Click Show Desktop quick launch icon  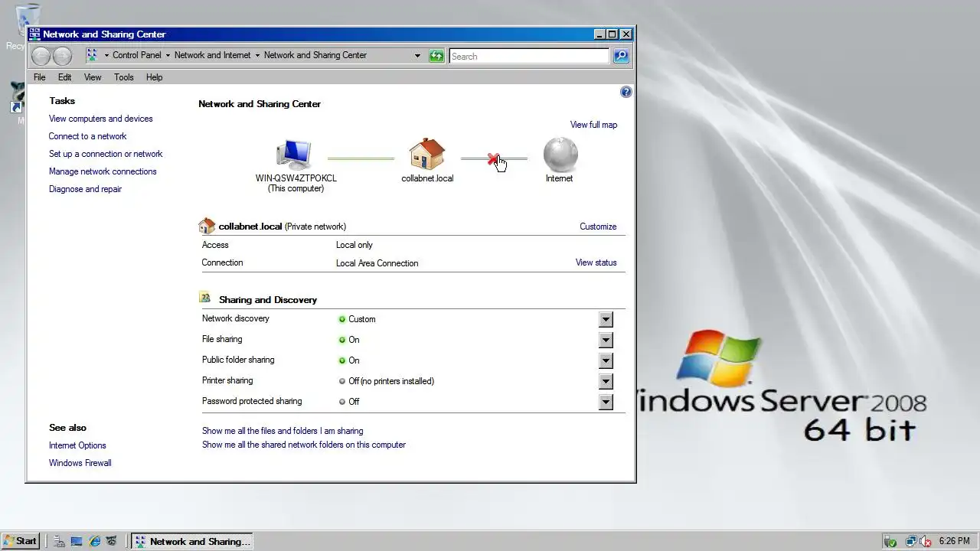pos(77,541)
